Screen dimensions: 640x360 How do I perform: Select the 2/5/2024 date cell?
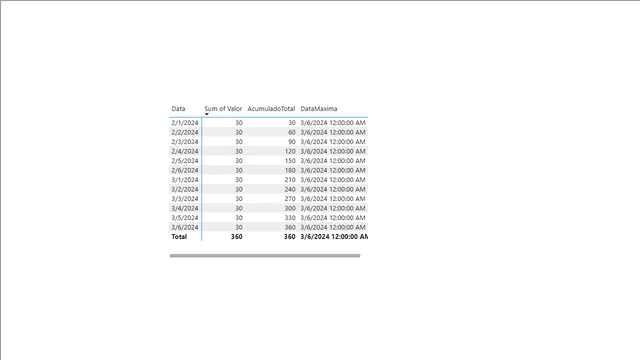point(184,160)
